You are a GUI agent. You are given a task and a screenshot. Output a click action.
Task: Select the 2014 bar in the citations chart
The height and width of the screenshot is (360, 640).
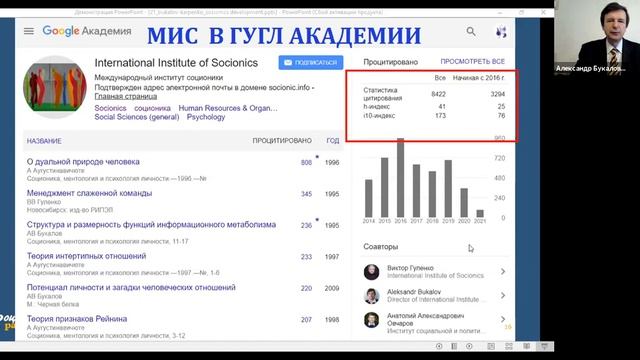[x=369, y=198]
